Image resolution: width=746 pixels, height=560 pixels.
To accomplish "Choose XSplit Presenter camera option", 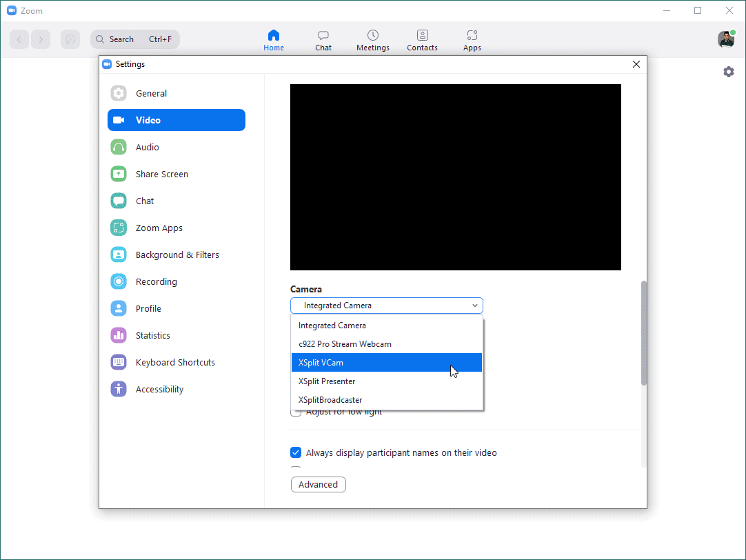I will coord(387,381).
